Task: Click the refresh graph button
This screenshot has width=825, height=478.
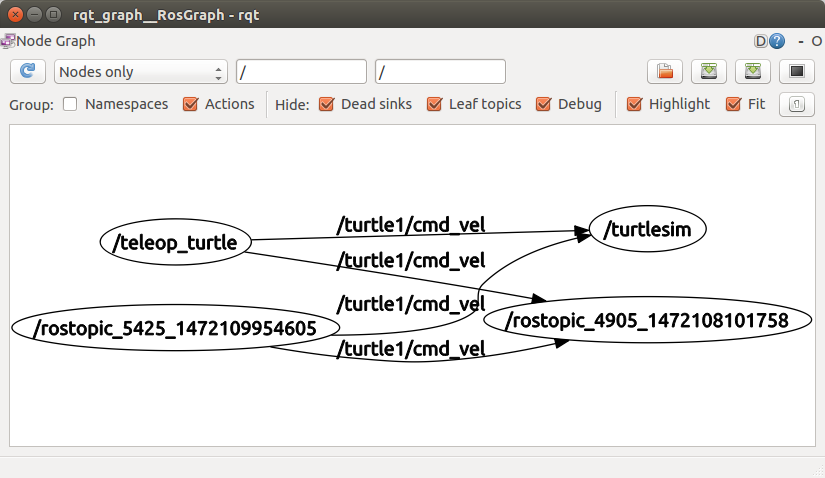Action: tap(28, 72)
